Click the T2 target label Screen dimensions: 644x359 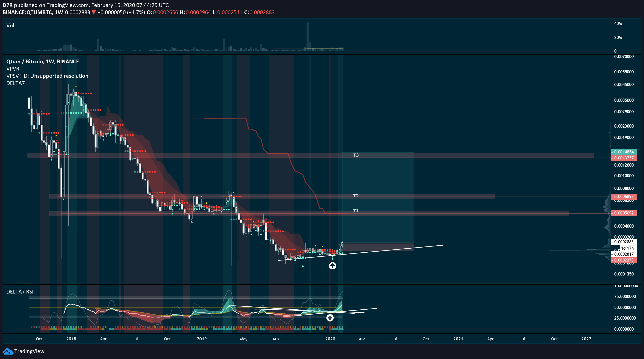click(356, 196)
